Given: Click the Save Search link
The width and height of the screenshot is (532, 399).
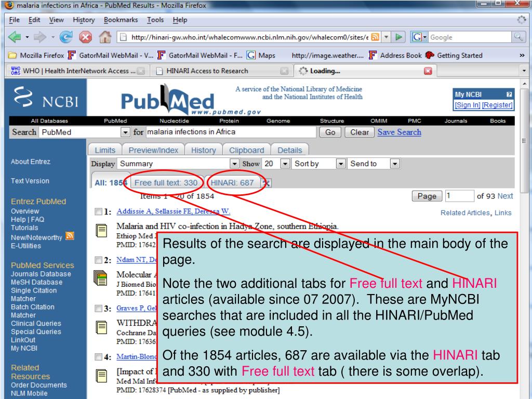Looking at the screenshot, I should tap(400, 132).
